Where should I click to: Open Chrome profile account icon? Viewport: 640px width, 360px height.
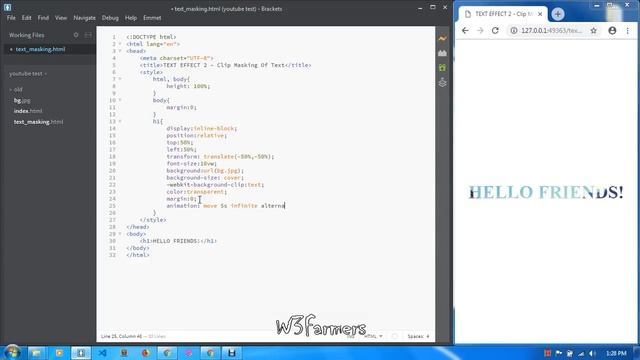pos(612,31)
